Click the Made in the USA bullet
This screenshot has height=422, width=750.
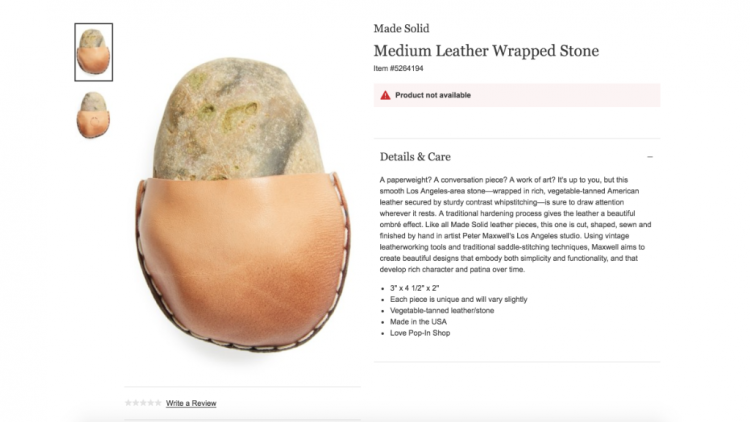[x=418, y=322]
